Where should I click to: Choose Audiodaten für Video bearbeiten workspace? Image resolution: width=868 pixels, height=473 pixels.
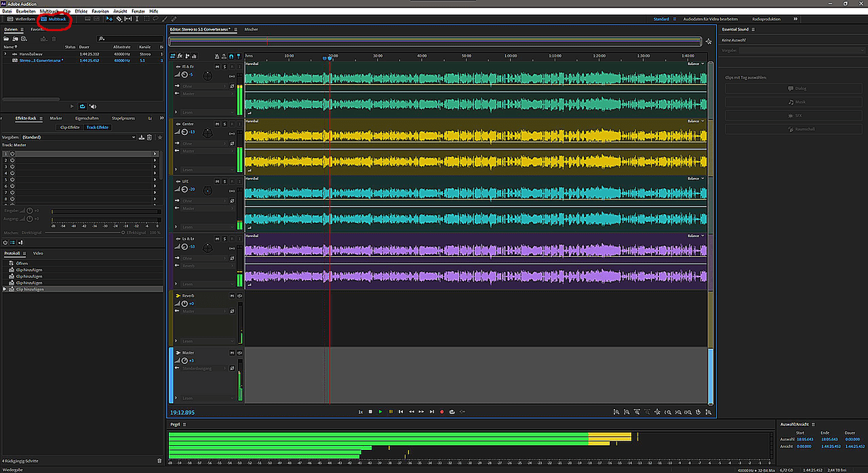pos(711,19)
